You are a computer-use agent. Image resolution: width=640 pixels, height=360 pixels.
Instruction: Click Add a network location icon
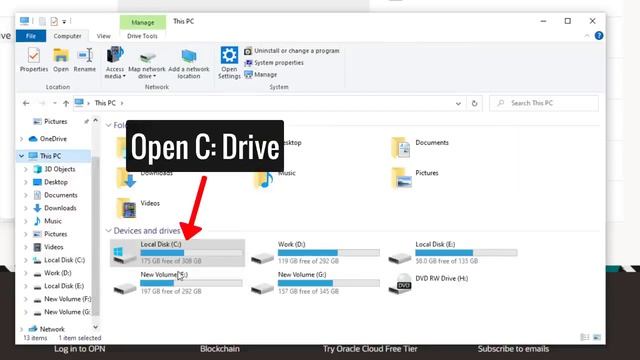tap(189, 62)
